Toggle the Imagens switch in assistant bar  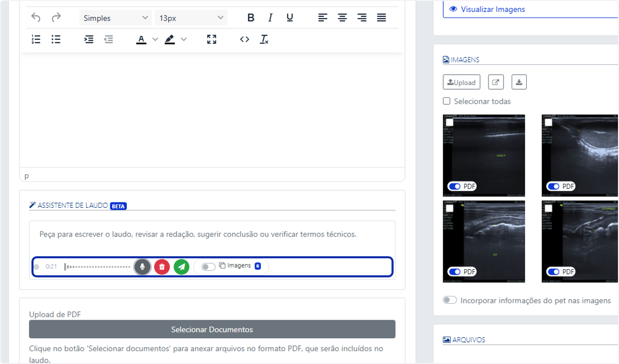pyautogui.click(x=208, y=267)
